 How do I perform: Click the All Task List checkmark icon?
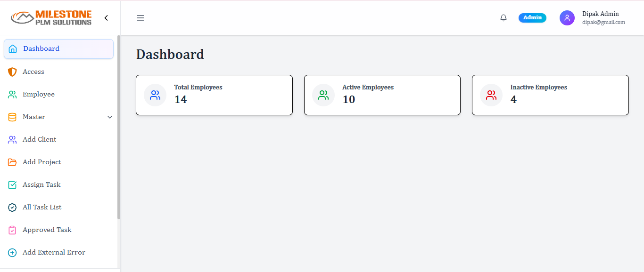(x=13, y=207)
